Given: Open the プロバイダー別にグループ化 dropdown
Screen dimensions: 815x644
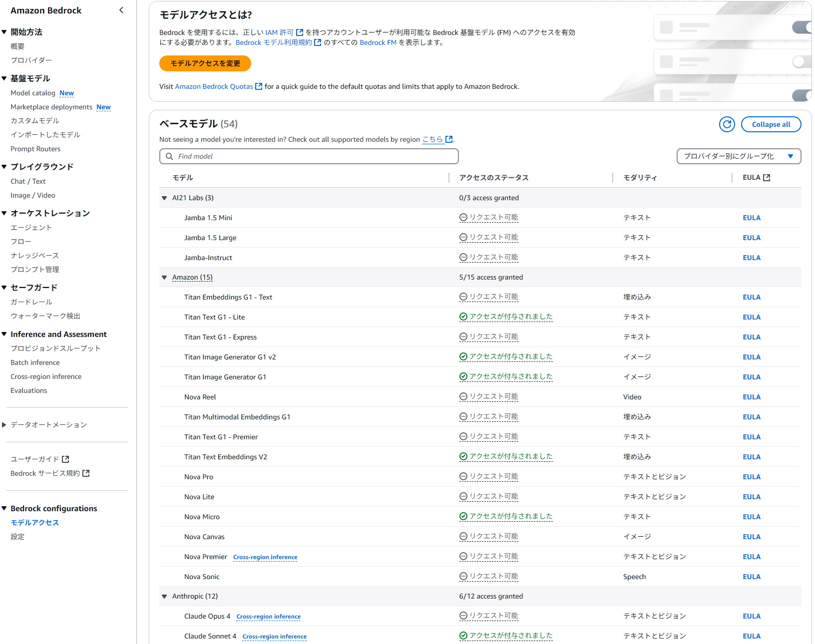Looking at the screenshot, I should pyautogui.click(x=739, y=156).
